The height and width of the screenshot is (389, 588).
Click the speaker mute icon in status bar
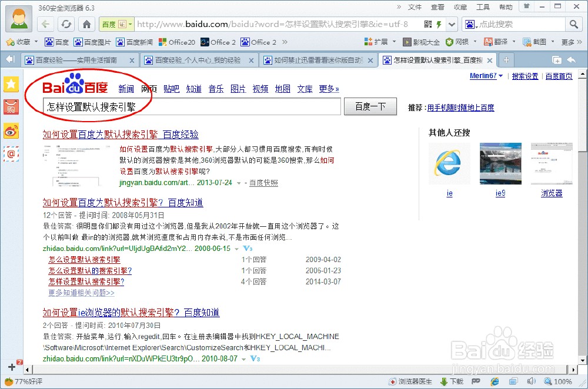531,381
